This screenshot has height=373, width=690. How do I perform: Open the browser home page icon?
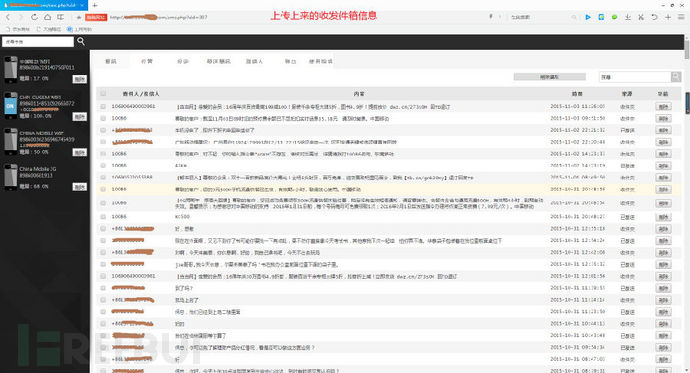pos(47,17)
